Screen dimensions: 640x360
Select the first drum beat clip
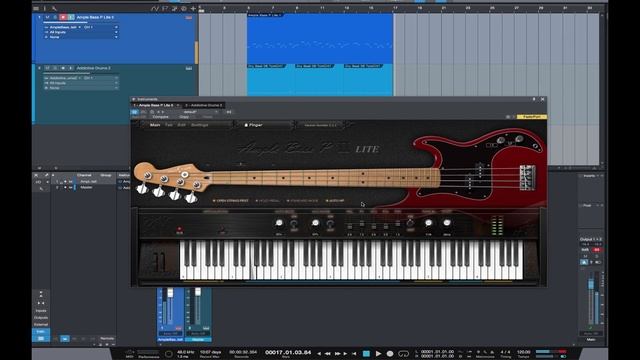click(x=271, y=80)
